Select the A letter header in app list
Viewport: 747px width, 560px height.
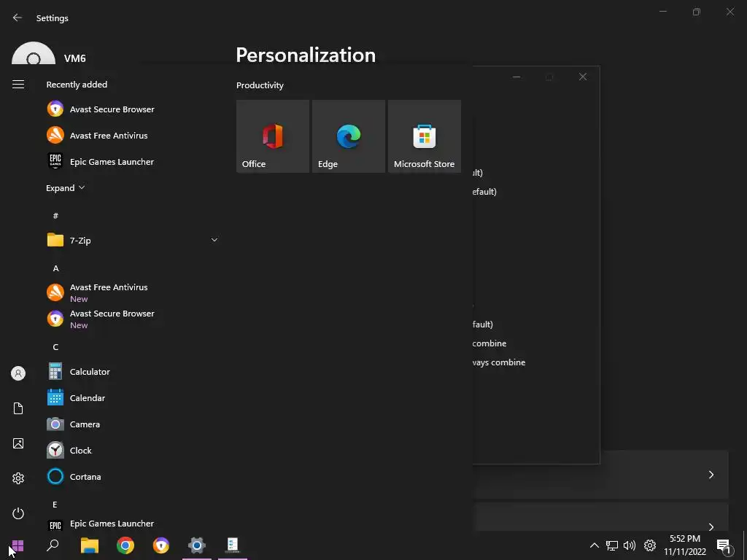coord(55,268)
